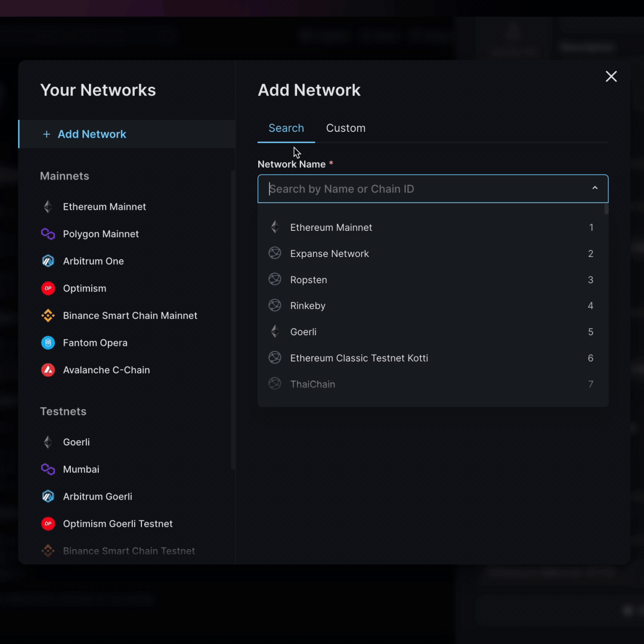
Task: Click globe icon beside Ethereum Classic Testnet Kotti
Action: click(x=275, y=358)
